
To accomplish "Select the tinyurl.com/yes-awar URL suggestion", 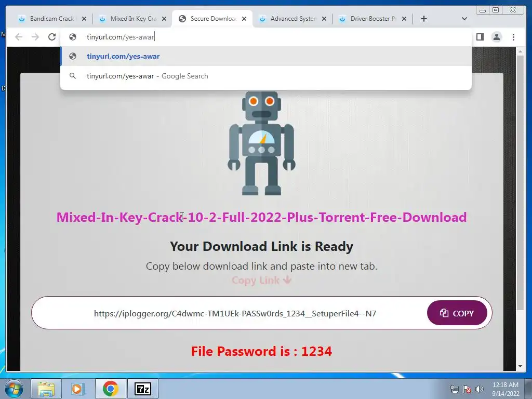I will pos(266,56).
